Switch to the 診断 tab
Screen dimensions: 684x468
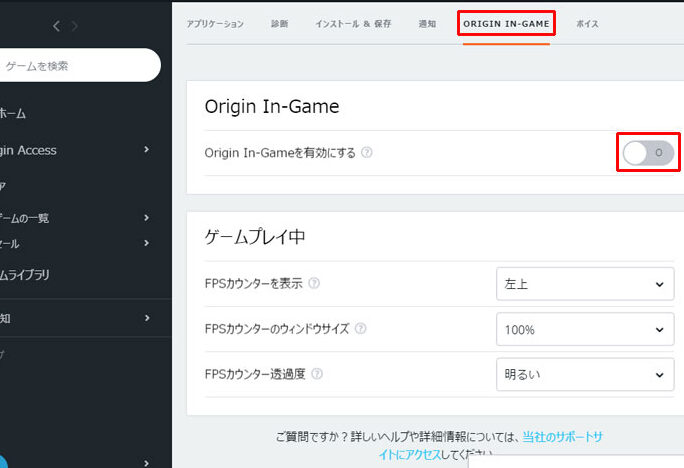tap(279, 24)
